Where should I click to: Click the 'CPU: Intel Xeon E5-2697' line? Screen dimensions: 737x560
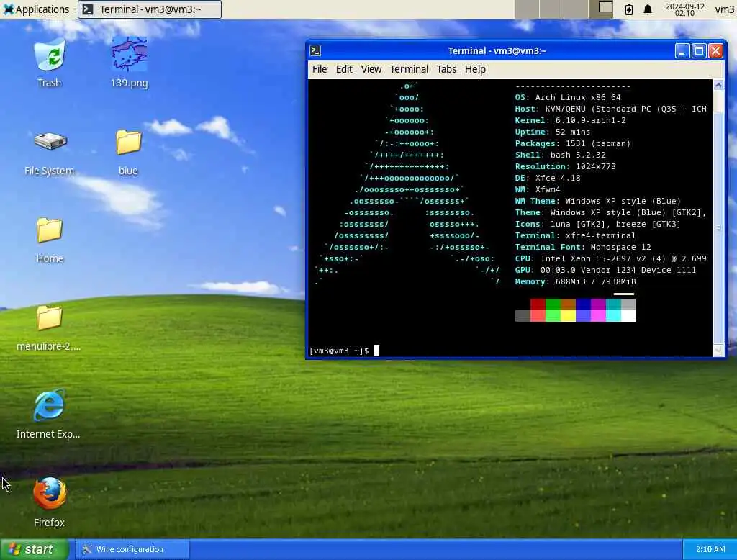[610, 258]
